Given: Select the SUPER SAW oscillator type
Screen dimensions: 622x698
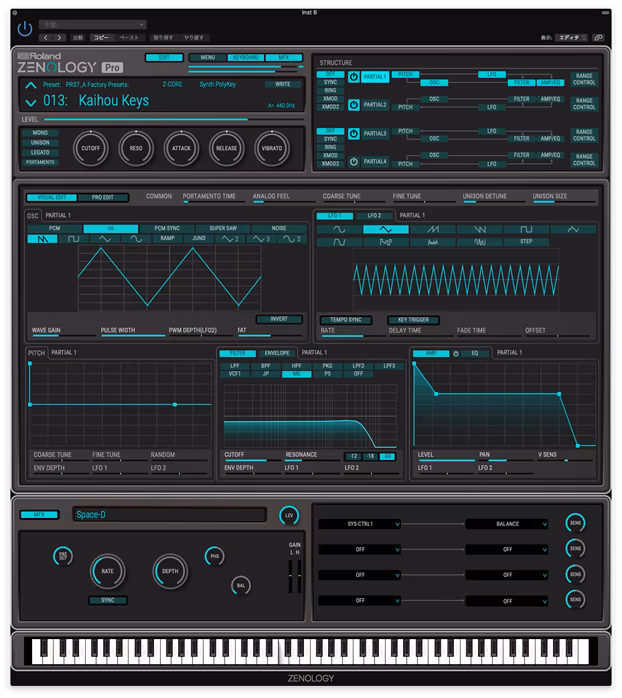Looking at the screenshot, I should (223, 228).
